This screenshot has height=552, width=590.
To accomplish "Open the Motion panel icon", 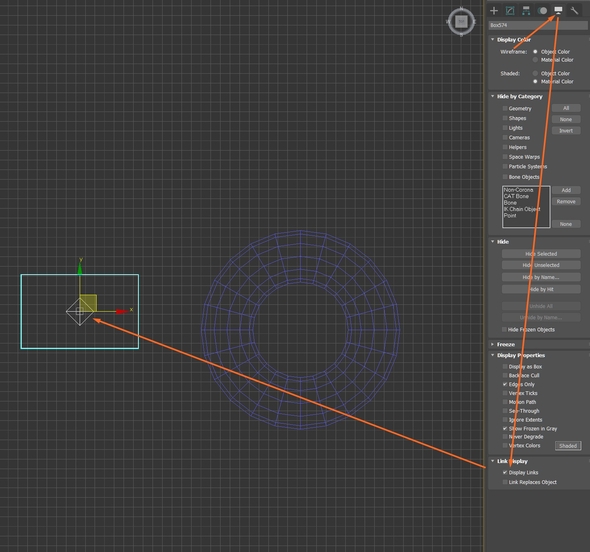I will click(x=542, y=11).
